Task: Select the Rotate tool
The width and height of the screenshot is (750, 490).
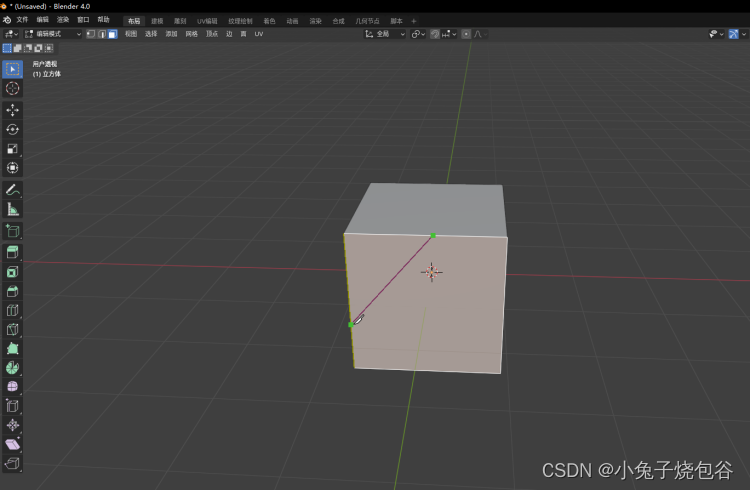Action: [x=12, y=130]
